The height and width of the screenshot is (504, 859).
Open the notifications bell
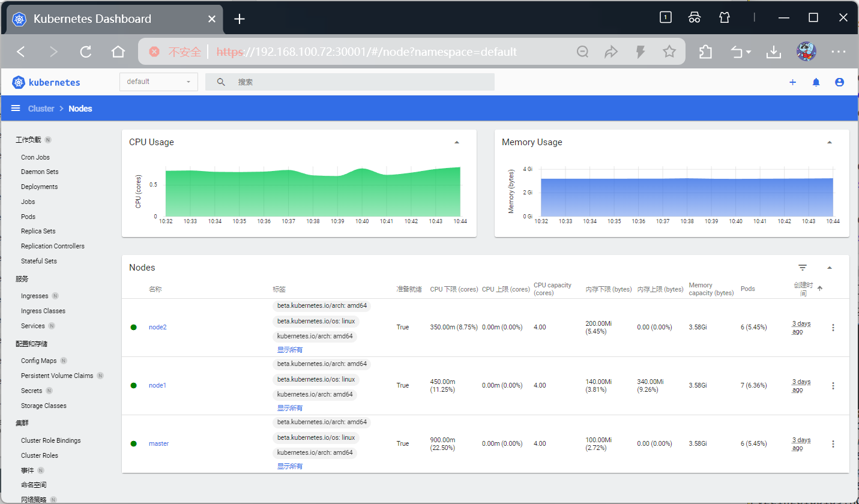pyautogui.click(x=816, y=82)
